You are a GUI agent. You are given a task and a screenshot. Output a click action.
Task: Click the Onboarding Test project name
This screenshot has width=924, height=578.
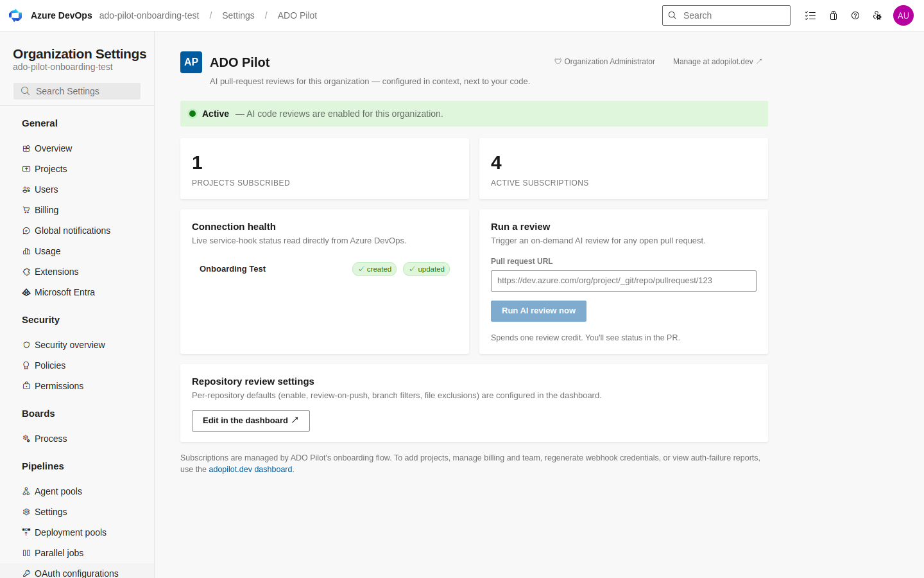tap(232, 269)
